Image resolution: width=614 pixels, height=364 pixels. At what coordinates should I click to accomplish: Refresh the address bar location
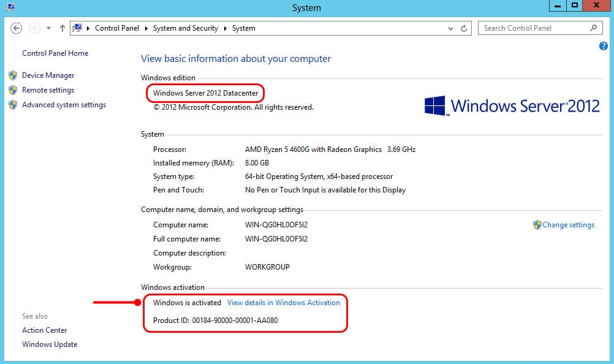pos(464,28)
